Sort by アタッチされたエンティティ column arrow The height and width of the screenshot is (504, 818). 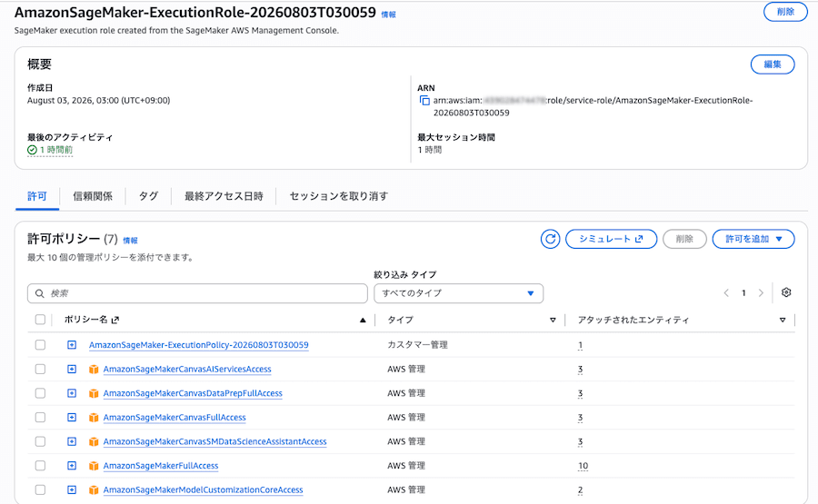[x=783, y=320]
